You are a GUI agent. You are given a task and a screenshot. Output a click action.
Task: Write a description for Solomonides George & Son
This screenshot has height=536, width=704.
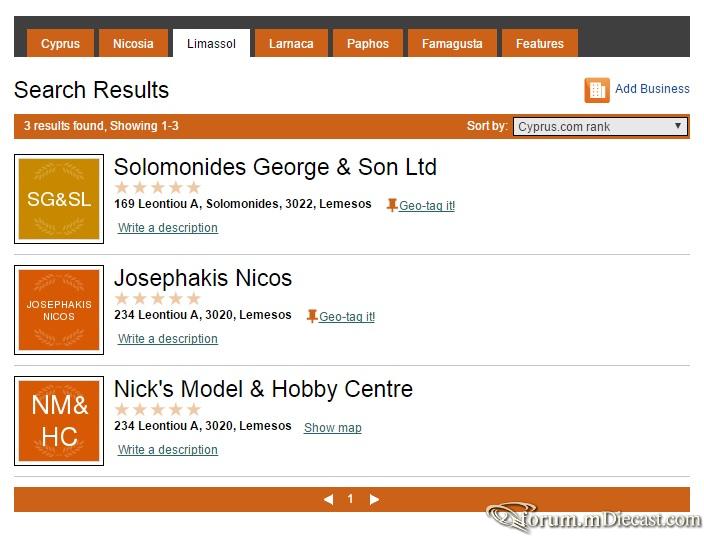(168, 228)
